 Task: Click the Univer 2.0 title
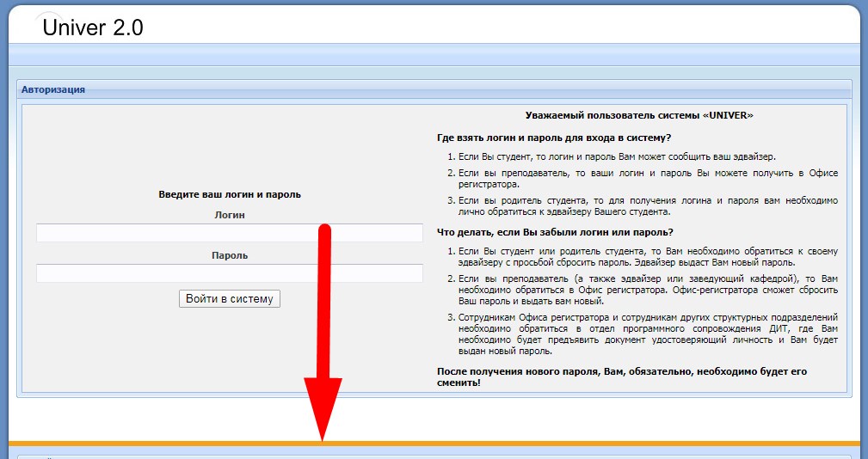click(93, 28)
